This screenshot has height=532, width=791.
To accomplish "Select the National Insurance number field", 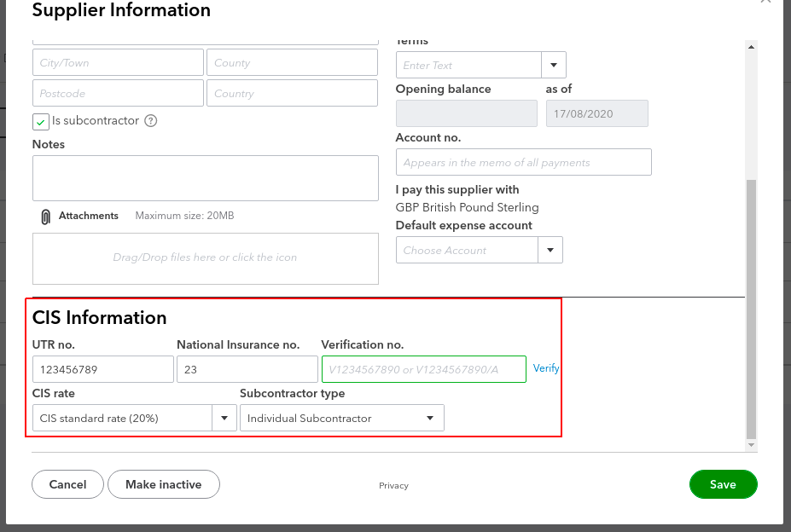I will coord(247,368).
